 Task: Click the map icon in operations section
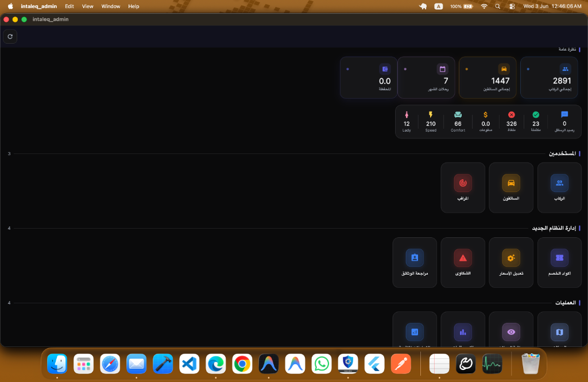[559, 332]
